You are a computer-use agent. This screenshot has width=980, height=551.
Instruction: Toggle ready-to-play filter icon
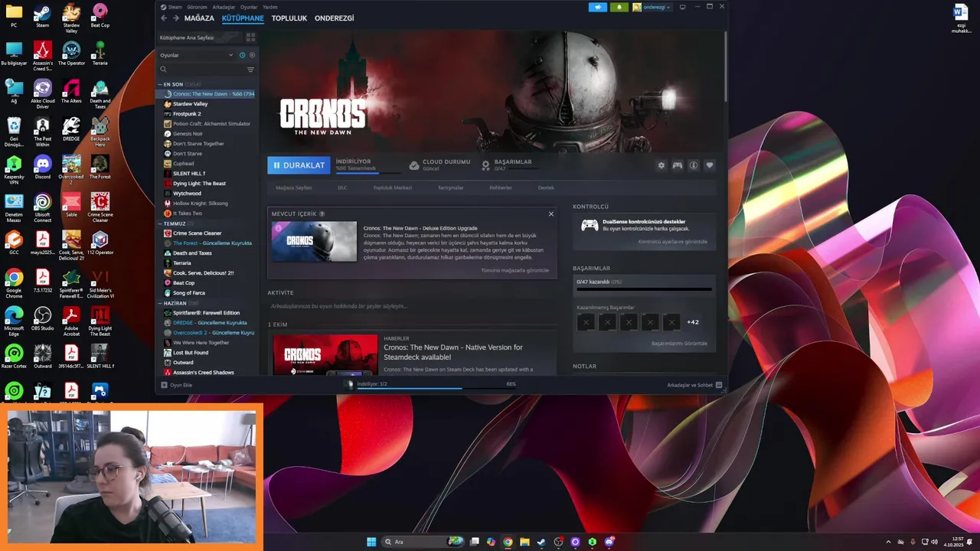[x=252, y=55]
